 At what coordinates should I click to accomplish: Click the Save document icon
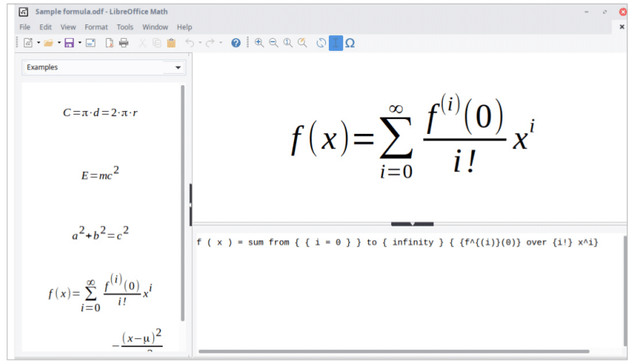[69, 43]
